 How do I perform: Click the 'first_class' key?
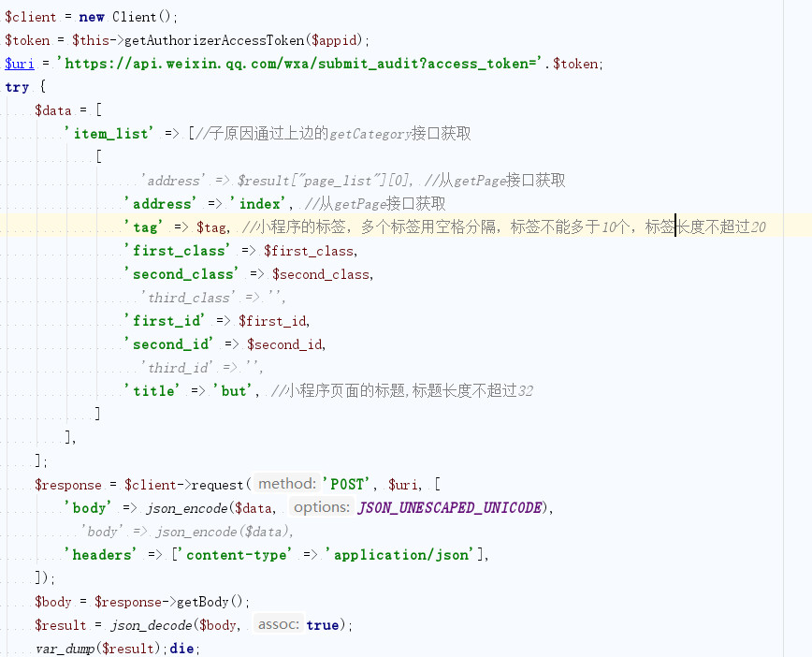point(177,251)
